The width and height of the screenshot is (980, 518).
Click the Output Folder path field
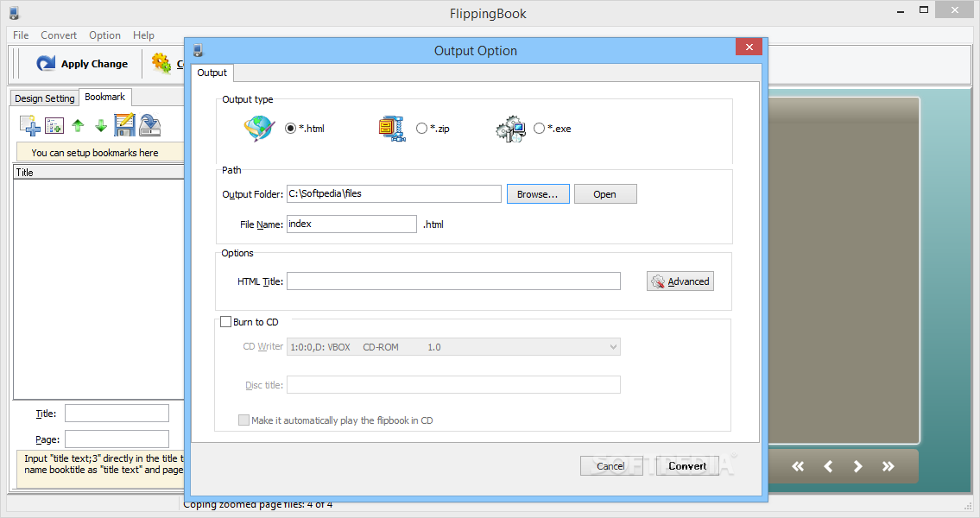coord(394,193)
